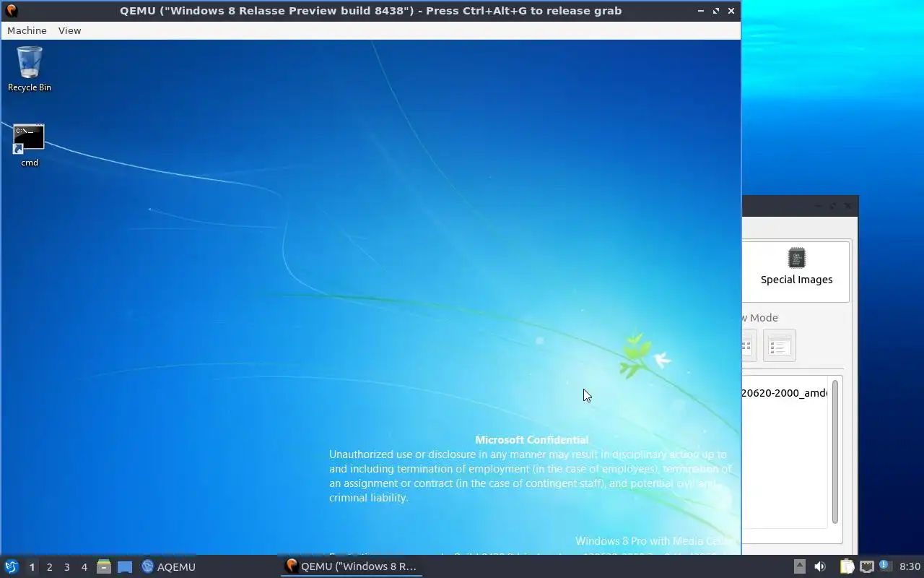Open the Machine menu in QEMU

27,30
